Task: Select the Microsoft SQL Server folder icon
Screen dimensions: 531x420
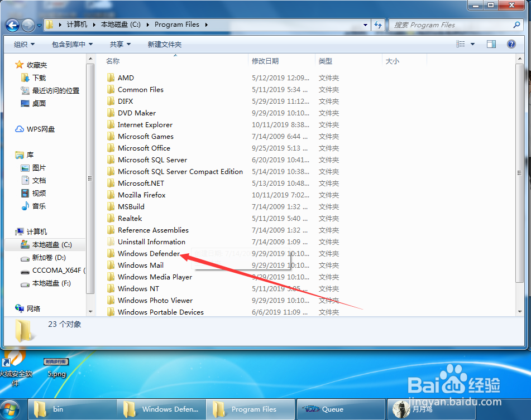Action: coord(111,160)
